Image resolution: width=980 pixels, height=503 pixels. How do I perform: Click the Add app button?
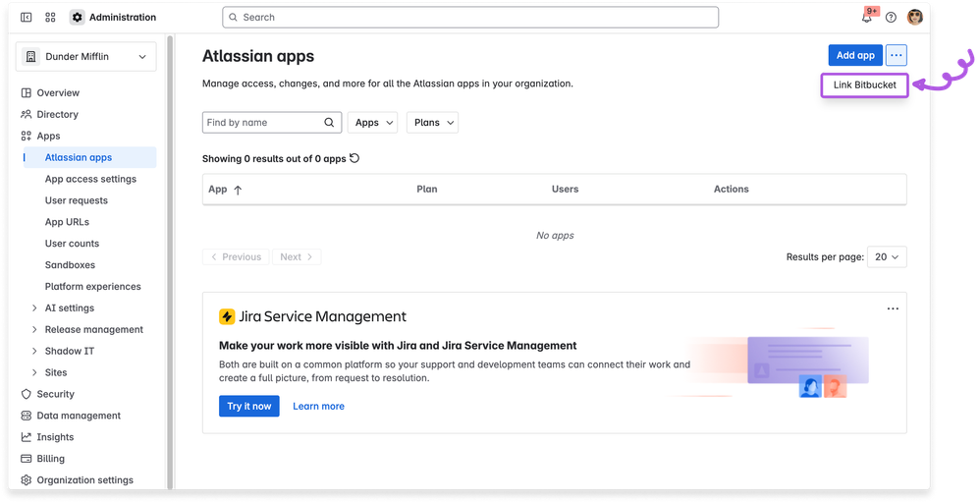click(855, 55)
